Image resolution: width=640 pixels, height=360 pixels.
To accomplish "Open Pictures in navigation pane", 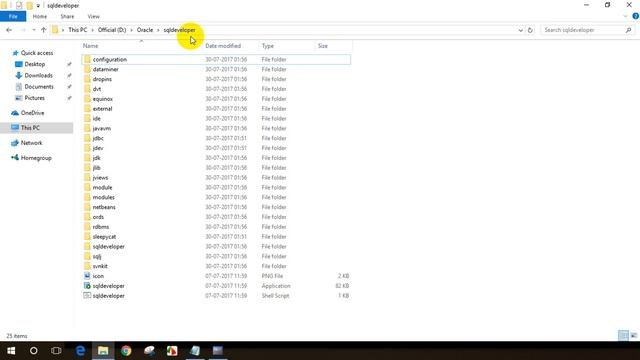I will pos(34,98).
